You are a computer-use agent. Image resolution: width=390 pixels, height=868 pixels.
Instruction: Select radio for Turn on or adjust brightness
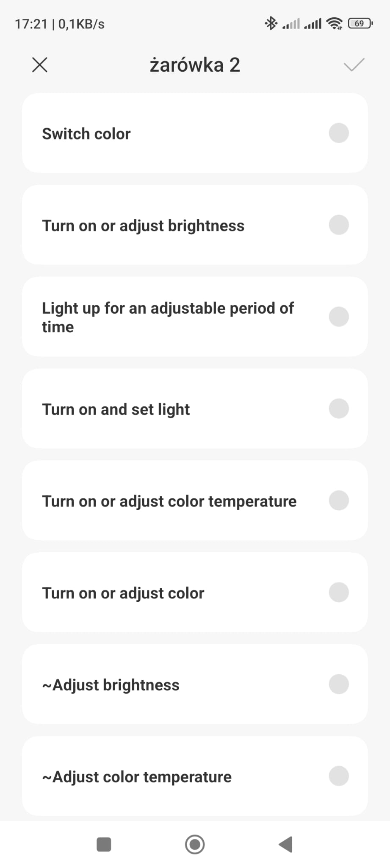[x=339, y=225]
